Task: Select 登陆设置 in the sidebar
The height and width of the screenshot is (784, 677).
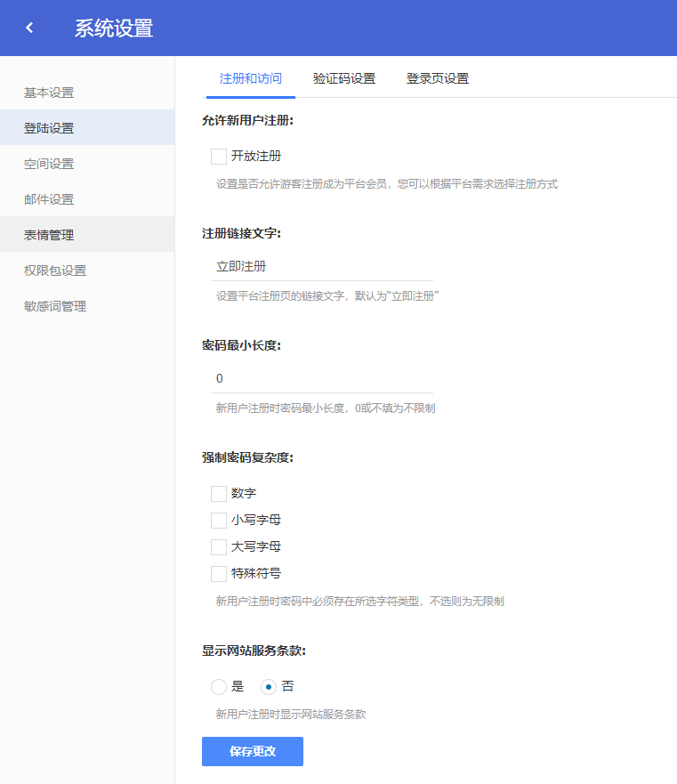Action: [x=49, y=128]
